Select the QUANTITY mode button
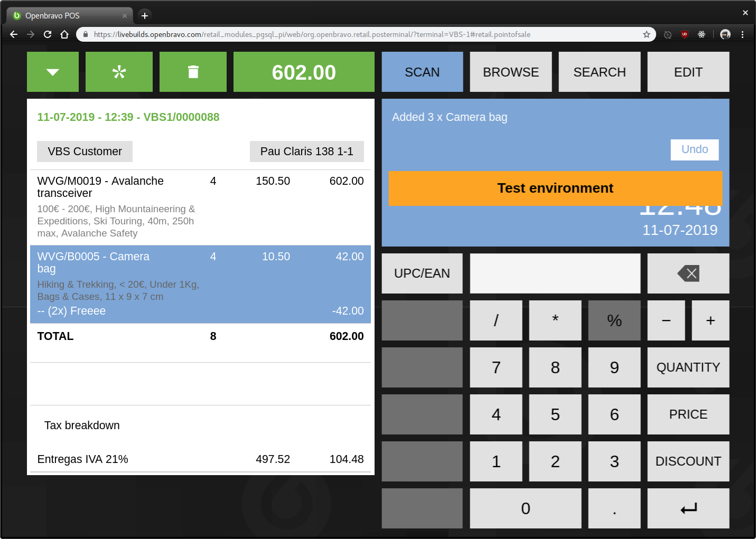The height and width of the screenshot is (539, 756). pyautogui.click(x=688, y=367)
